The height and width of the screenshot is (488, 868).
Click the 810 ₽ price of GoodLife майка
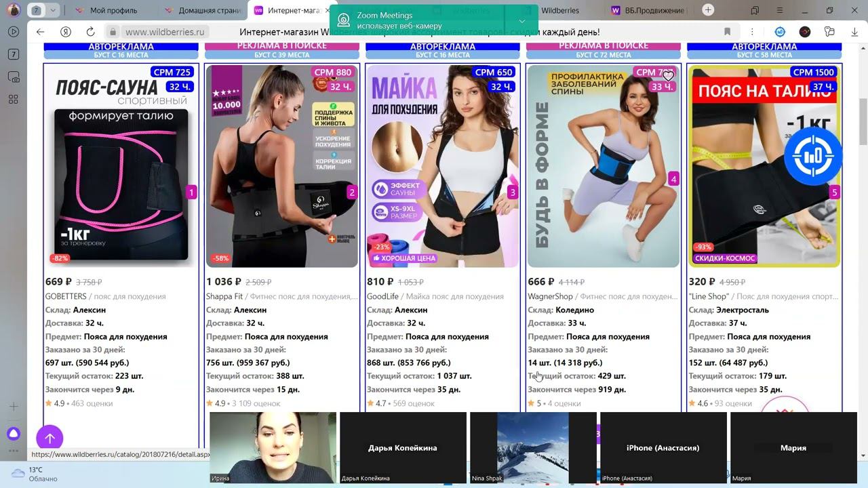(x=380, y=282)
